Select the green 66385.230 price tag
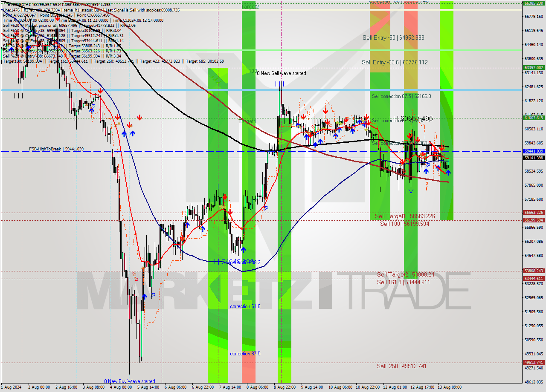 (533, 3)
